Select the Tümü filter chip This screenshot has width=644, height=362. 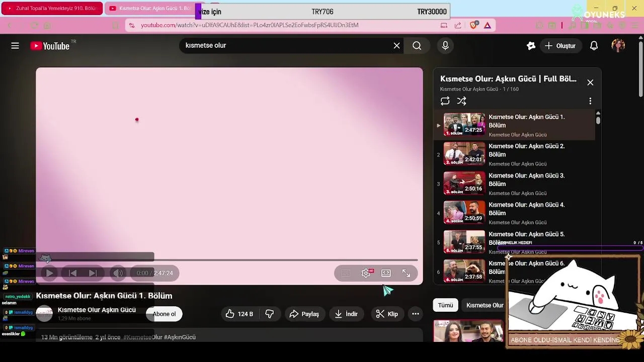point(445,305)
